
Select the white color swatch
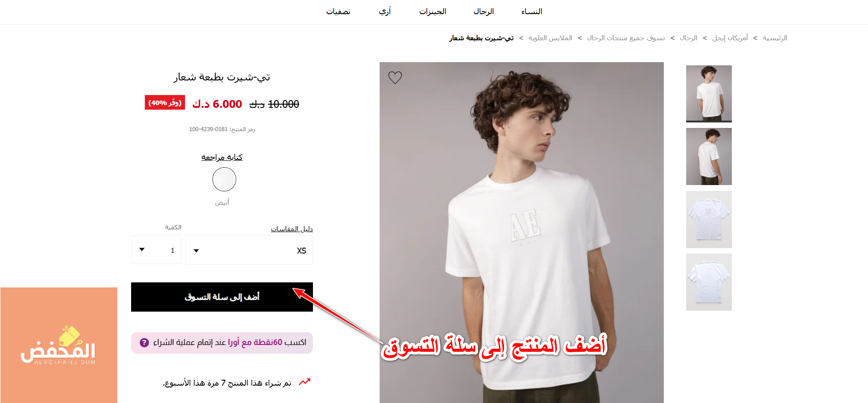point(224,179)
